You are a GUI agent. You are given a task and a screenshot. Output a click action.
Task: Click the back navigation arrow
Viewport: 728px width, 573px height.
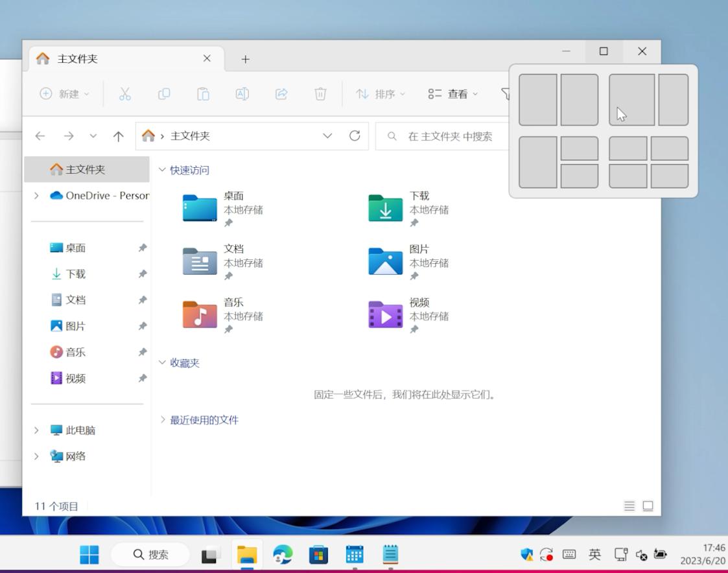tap(40, 136)
